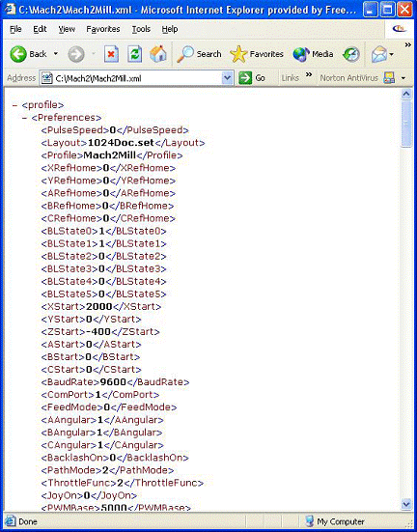Screen dimensions: 417x532
Task: Click the Mail envelope icon
Action: coord(379,54)
